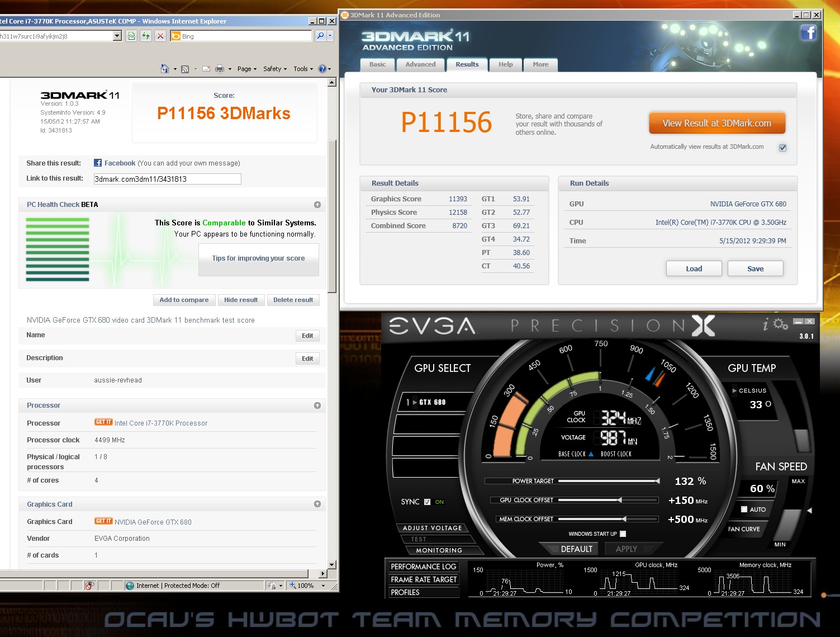Select the Results tab in 3DMark 11
The width and height of the screenshot is (840, 637).
click(x=467, y=64)
